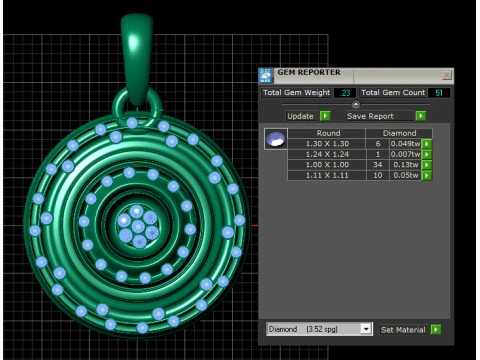
Task: Click the Gem Reporter title icon
Action: (266, 76)
